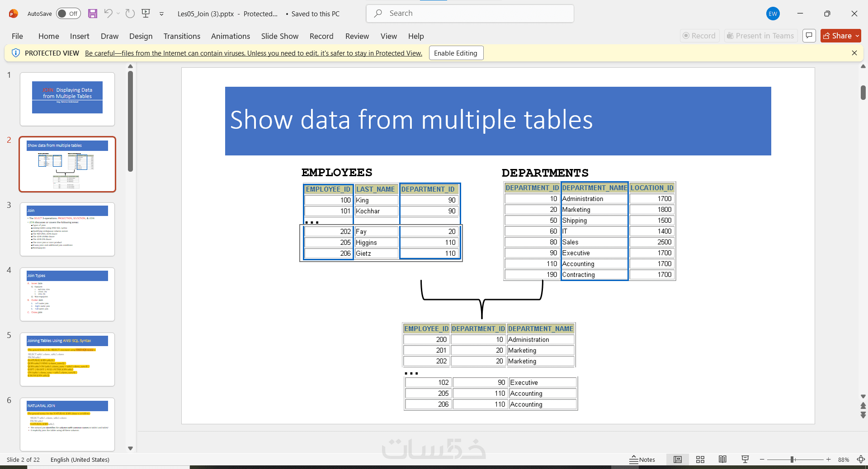Image resolution: width=868 pixels, height=469 pixels.
Task: Adjust the zoom slider handle
Action: [792, 460]
